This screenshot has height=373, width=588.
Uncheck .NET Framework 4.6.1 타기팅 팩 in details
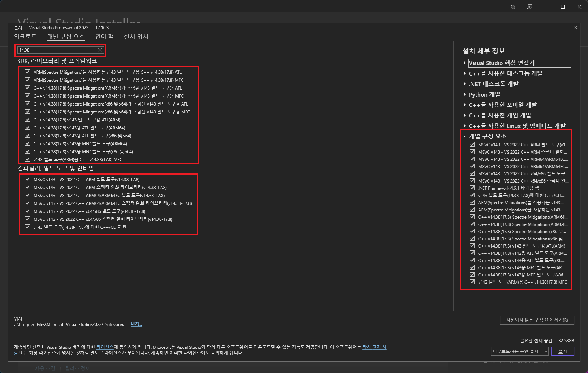472,188
